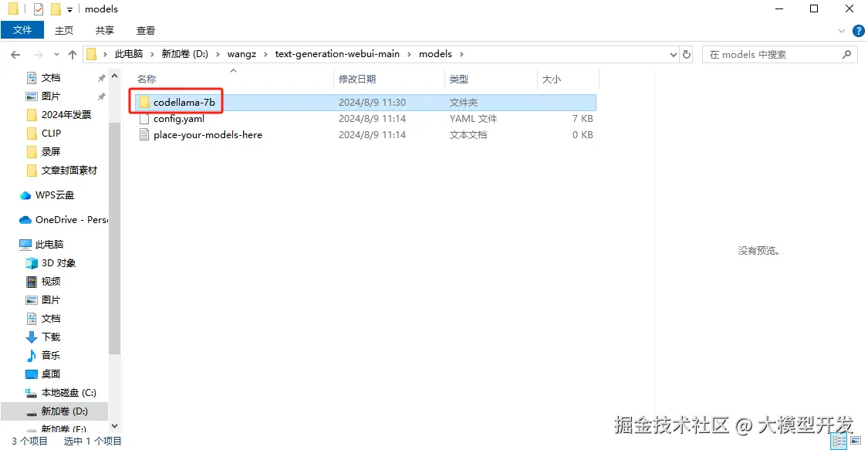Screen dimensions: 868x450
Task: Open the address bar history dropdown arrow
Action: click(674, 54)
